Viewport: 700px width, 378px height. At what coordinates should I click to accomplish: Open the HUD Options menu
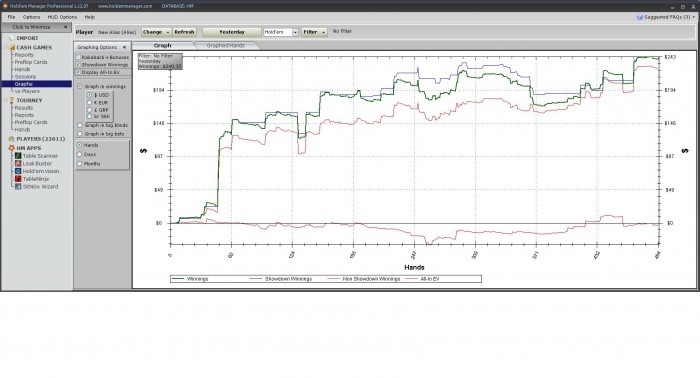(x=62, y=17)
